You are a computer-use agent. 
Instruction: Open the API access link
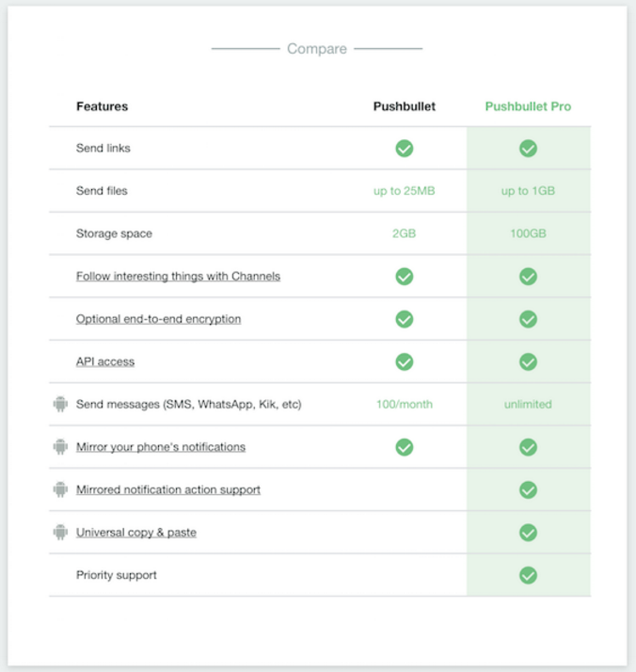pos(105,361)
